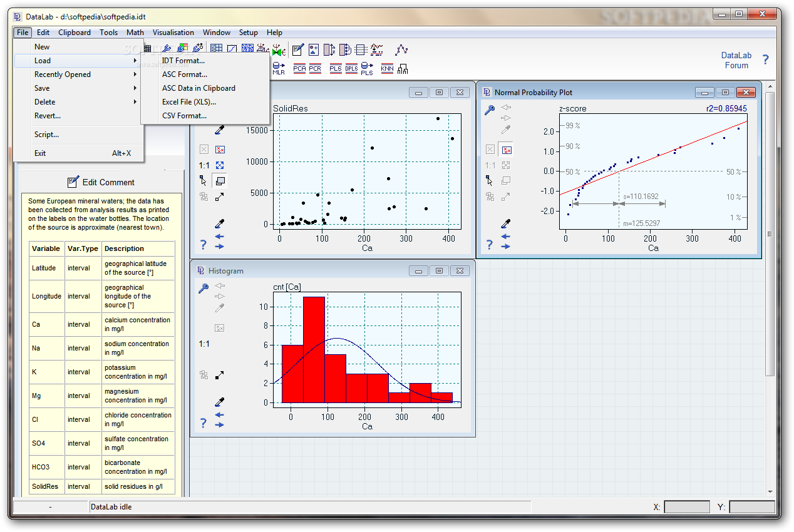Screen dimensions: 794x532
Task: Click the key icon in Normal Probability Plot
Action: [x=490, y=110]
